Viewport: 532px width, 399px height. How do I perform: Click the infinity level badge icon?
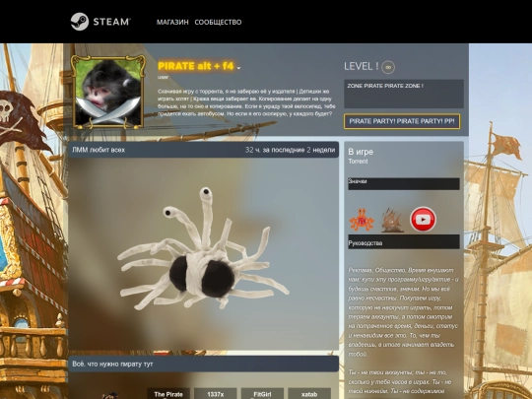[x=388, y=67]
